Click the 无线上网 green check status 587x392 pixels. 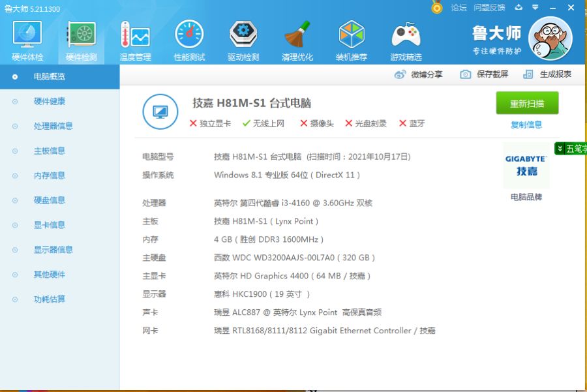263,123
